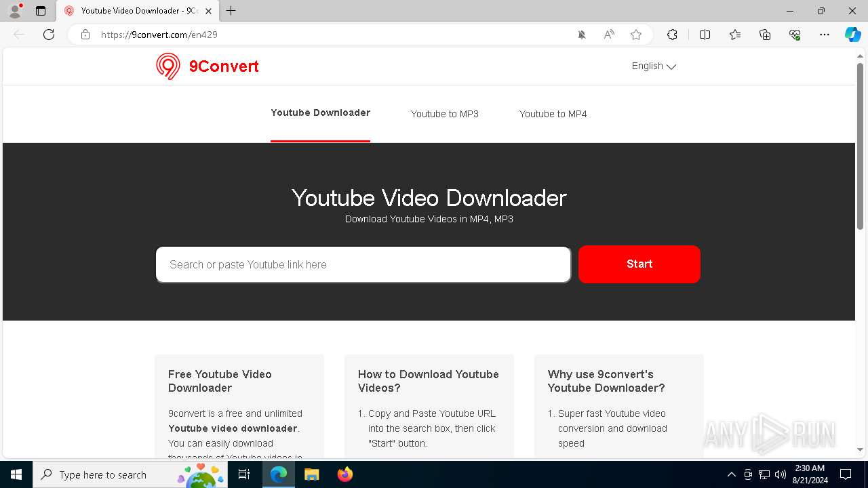Switch to the Youtube to MP4 tab

tap(553, 114)
